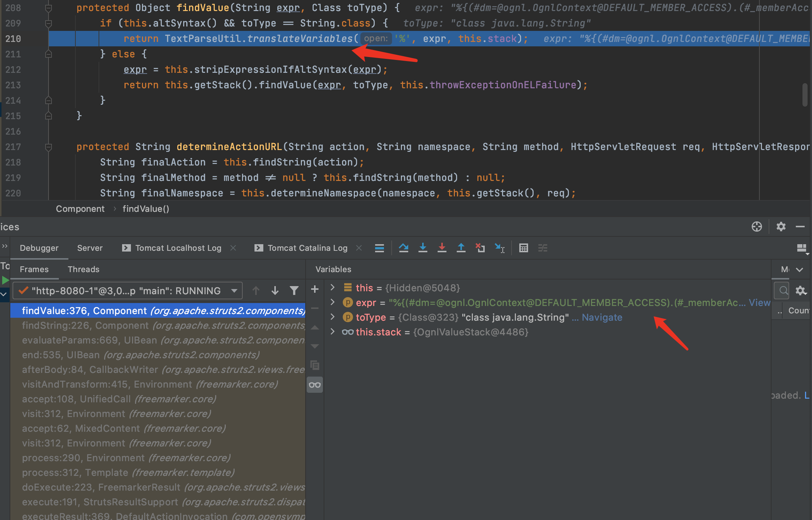Click the Navigate link for toType
Viewport: 812px width, 520px height.
pyautogui.click(x=602, y=317)
